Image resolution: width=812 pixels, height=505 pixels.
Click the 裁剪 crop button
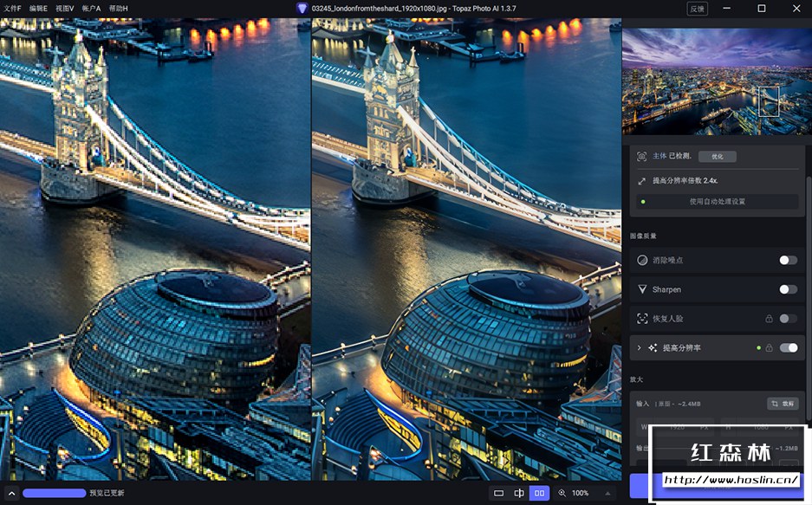pyautogui.click(x=783, y=404)
